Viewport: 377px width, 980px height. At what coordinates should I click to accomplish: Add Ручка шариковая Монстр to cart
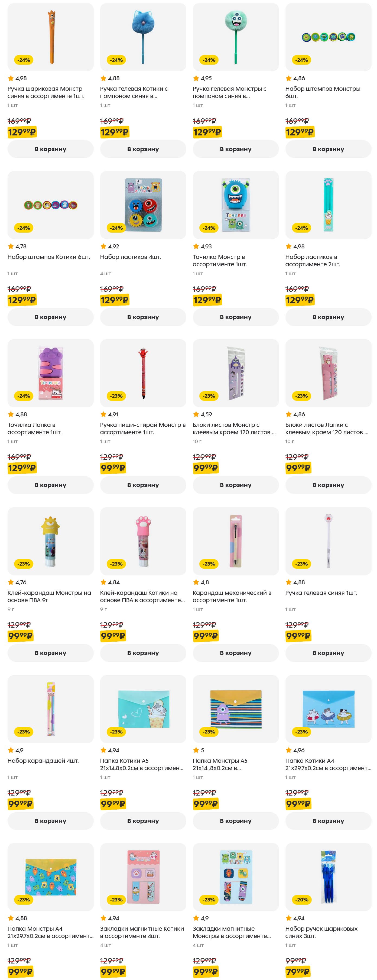click(50, 149)
